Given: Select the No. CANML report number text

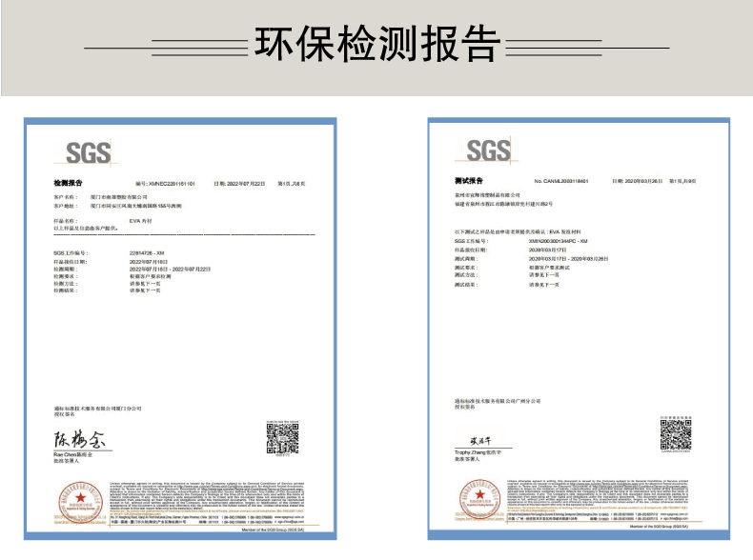Looking at the screenshot, I should point(560,181).
